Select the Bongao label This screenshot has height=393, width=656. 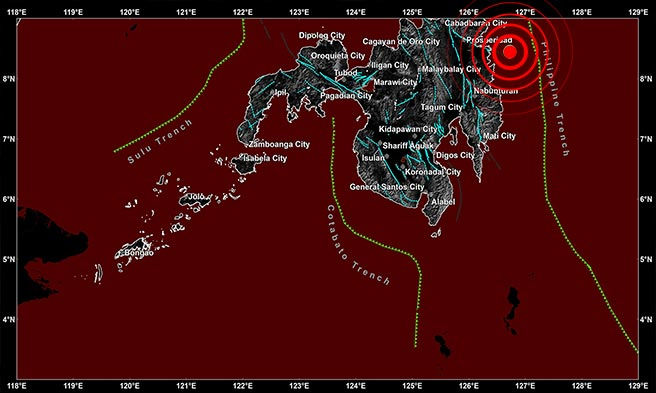click(139, 253)
